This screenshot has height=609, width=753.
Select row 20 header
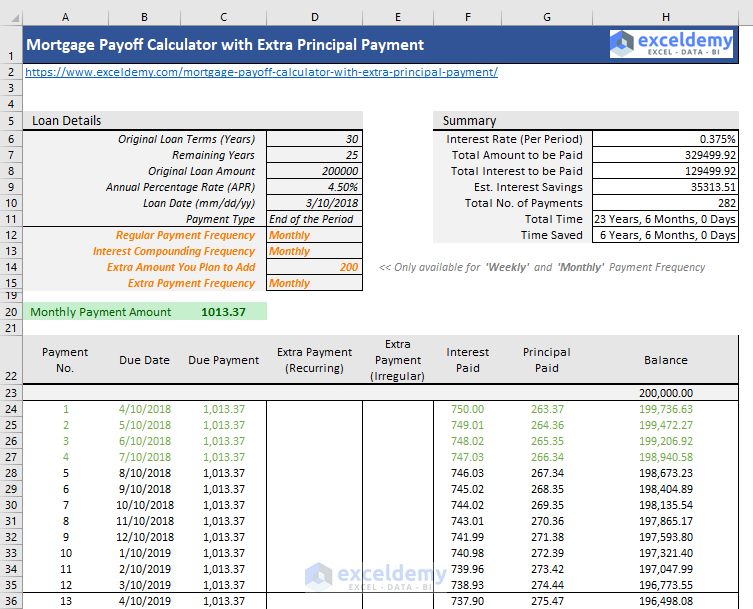pos(10,312)
